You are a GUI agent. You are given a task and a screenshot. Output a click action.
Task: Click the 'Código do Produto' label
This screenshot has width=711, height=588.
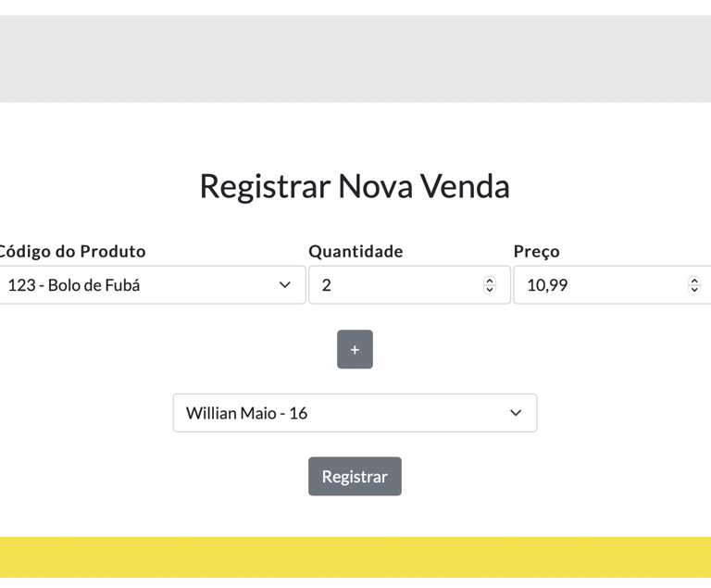(x=72, y=251)
